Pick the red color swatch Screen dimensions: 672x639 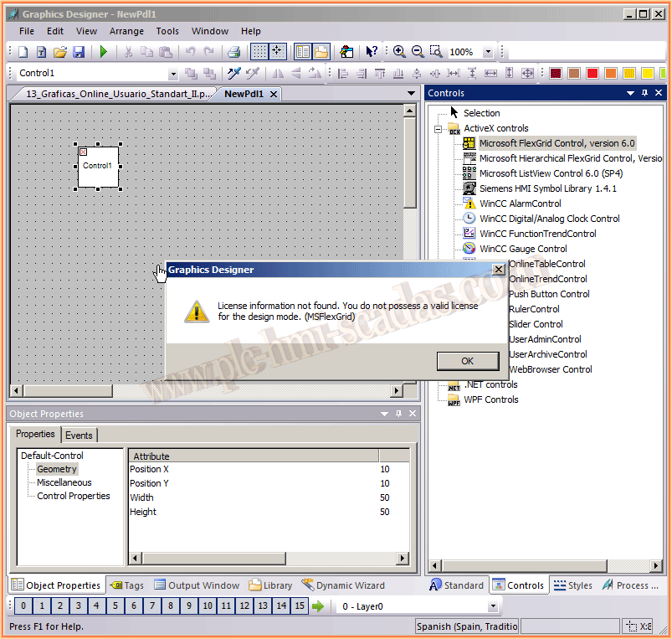click(x=592, y=74)
